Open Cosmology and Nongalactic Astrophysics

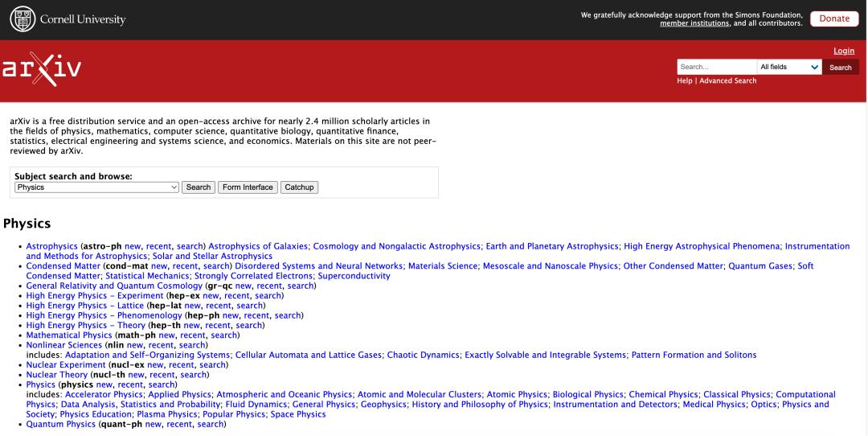[396, 246]
